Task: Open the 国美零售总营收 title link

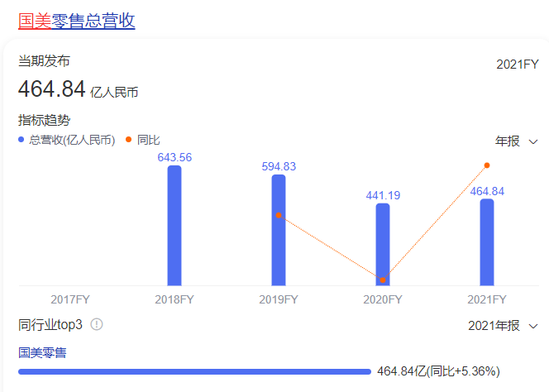Action: pos(77,21)
